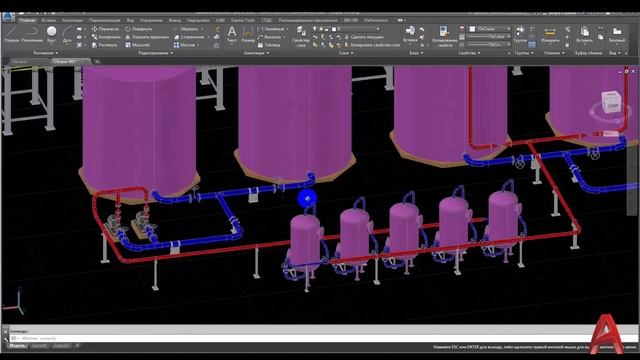The image size is (640, 360).
Task: Click Копирование свойств match properties
Action: coord(444,36)
